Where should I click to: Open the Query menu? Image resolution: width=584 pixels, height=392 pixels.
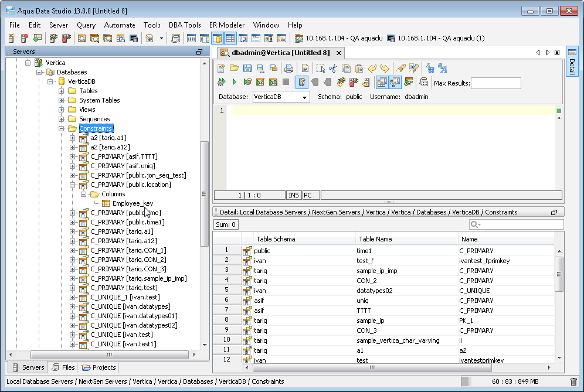click(x=86, y=25)
